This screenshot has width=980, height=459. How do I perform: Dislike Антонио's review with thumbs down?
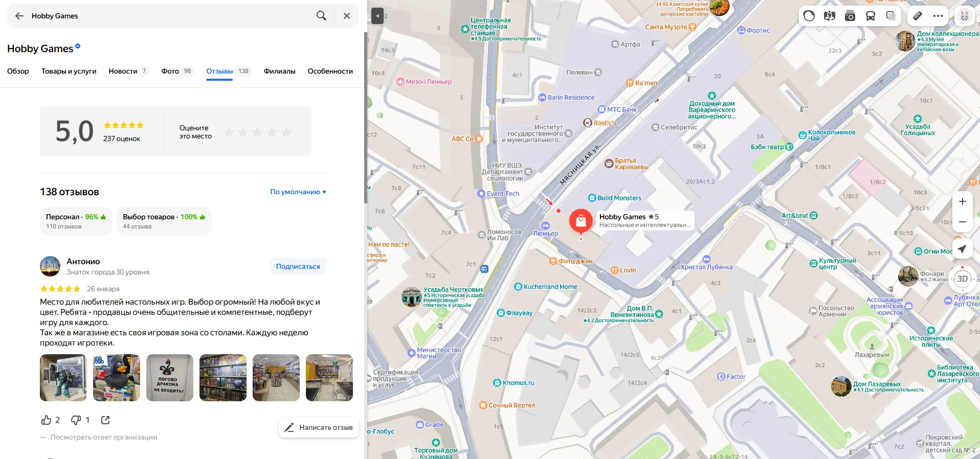(76, 420)
